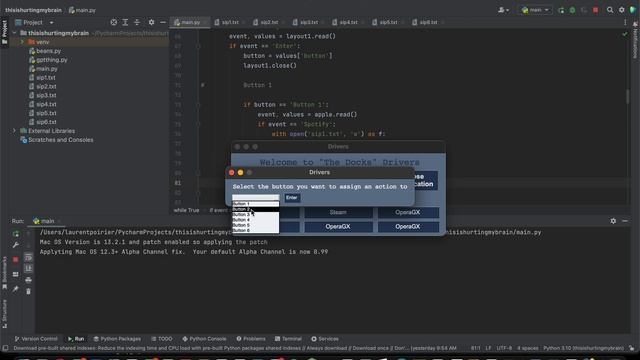
Task: Expand External Libraries node
Action: click(x=14, y=131)
